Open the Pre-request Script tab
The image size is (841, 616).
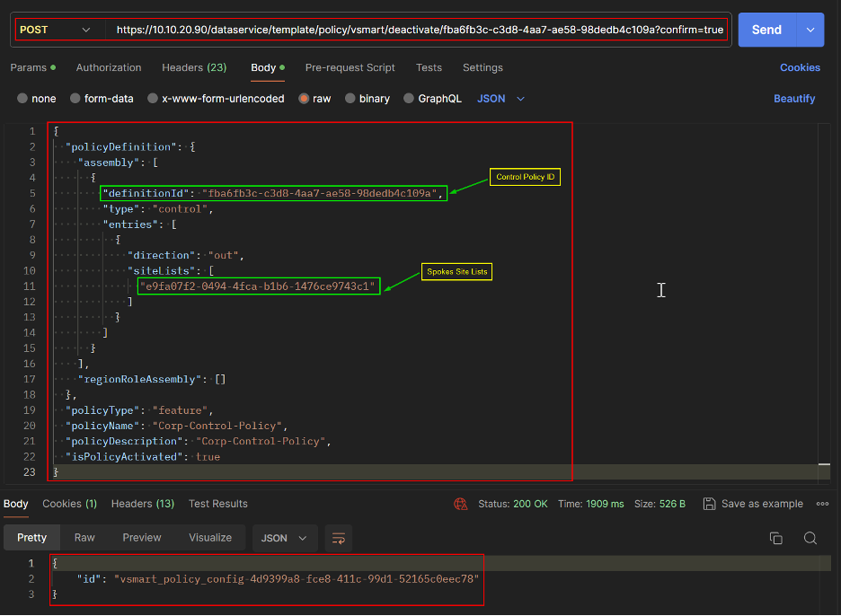(x=350, y=67)
